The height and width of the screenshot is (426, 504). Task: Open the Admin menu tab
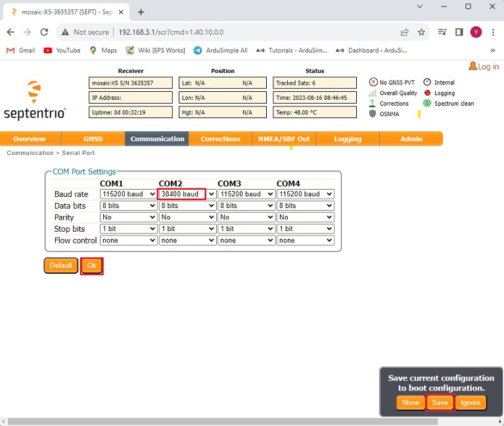coord(411,139)
